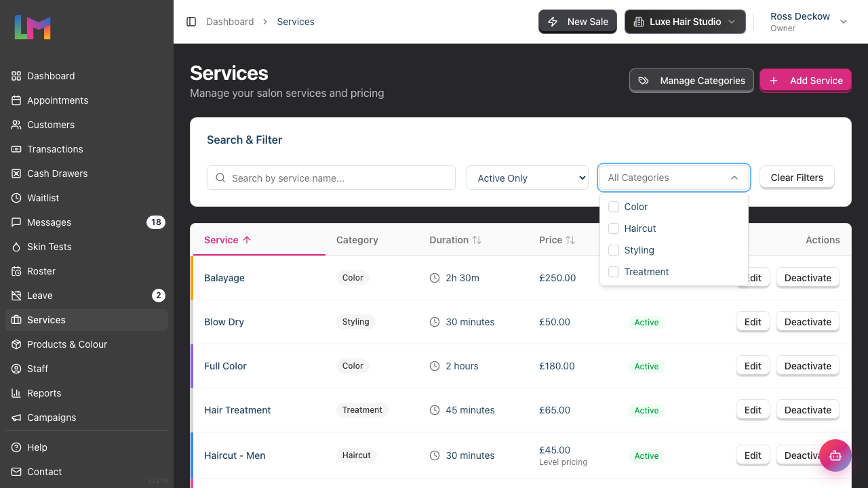Click the Appointments calendar icon
This screenshot has width=868, height=488.
(16, 100)
